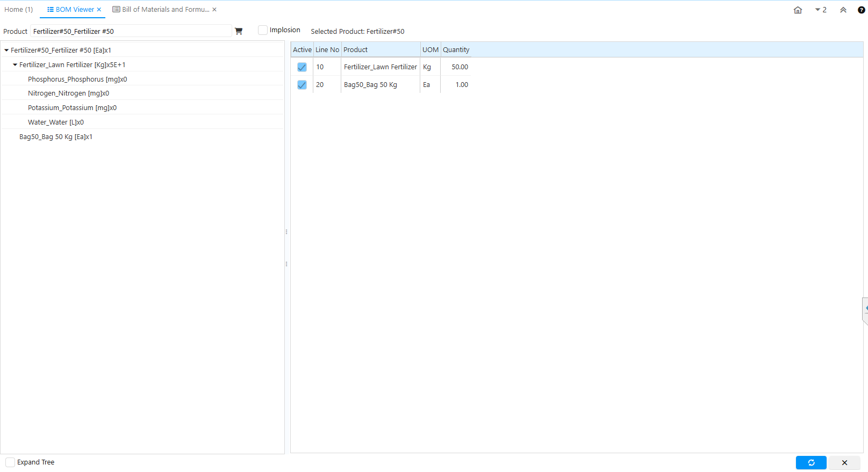Click the home icon in top bar

[x=798, y=10]
